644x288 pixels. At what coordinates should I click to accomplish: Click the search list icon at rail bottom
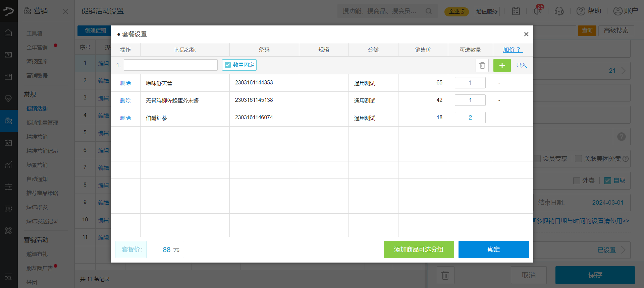tap(8, 277)
